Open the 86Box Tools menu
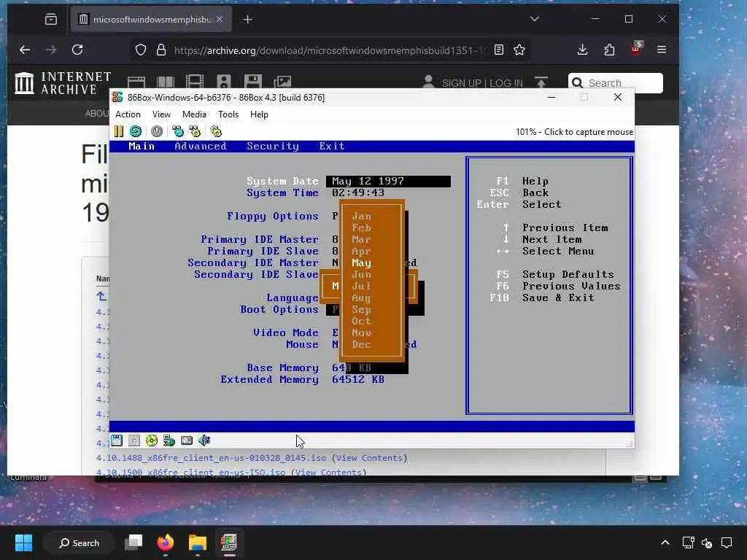 (228, 114)
